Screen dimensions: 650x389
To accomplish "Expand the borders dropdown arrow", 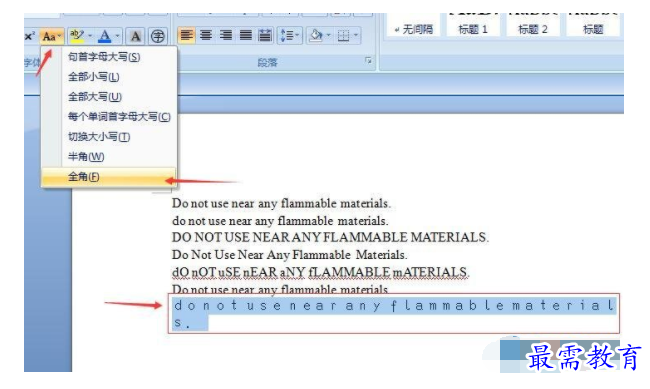I will tap(356, 35).
